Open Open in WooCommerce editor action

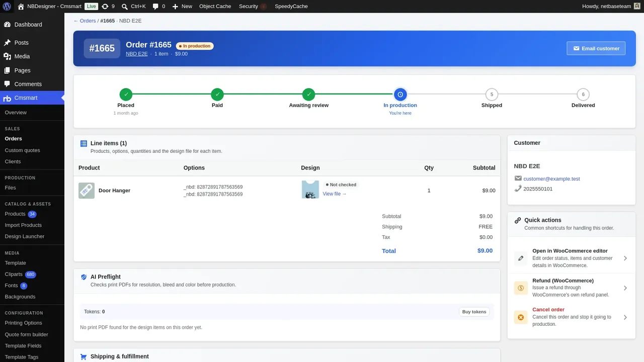572,258
